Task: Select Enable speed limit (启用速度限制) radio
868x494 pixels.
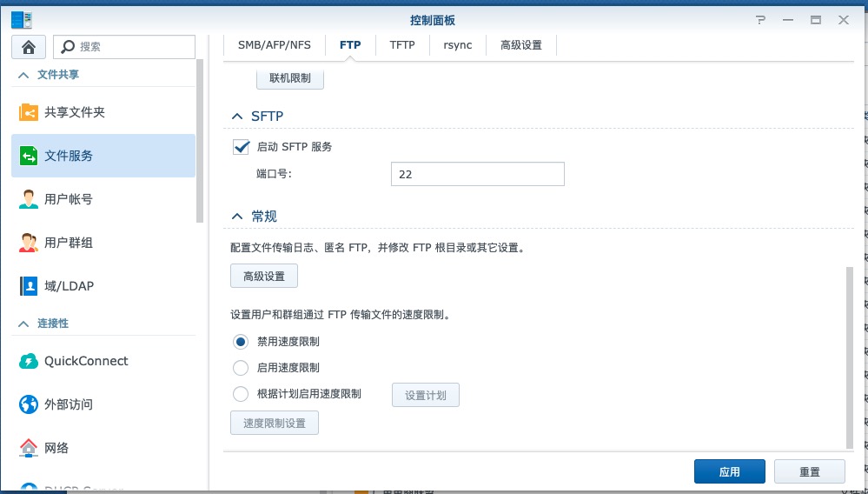Action: click(x=241, y=368)
